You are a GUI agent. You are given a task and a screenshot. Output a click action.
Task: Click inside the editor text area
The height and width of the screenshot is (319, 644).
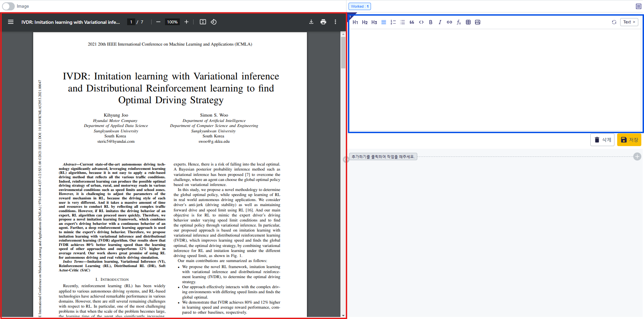tap(495, 80)
